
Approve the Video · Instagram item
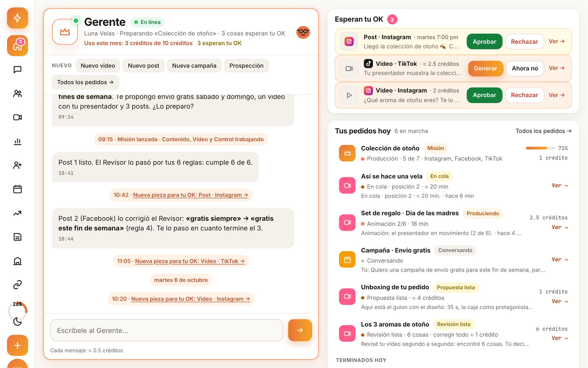pyautogui.click(x=484, y=95)
